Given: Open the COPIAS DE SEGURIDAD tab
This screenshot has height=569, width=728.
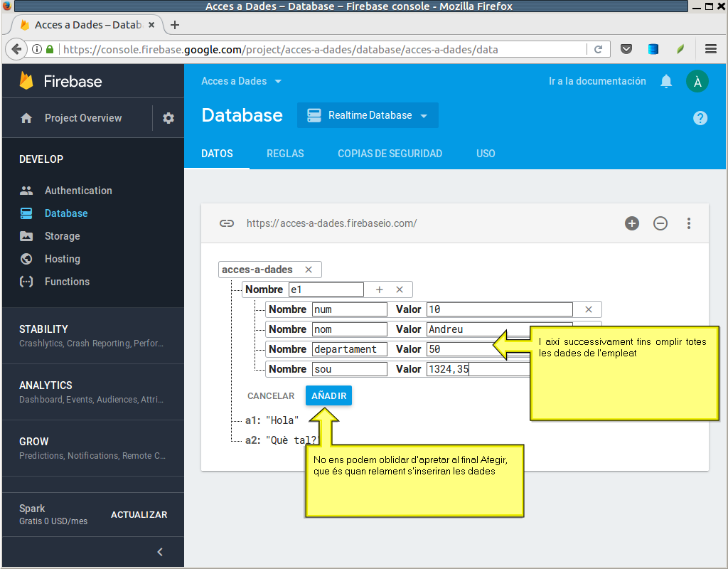Looking at the screenshot, I should pyautogui.click(x=390, y=154).
